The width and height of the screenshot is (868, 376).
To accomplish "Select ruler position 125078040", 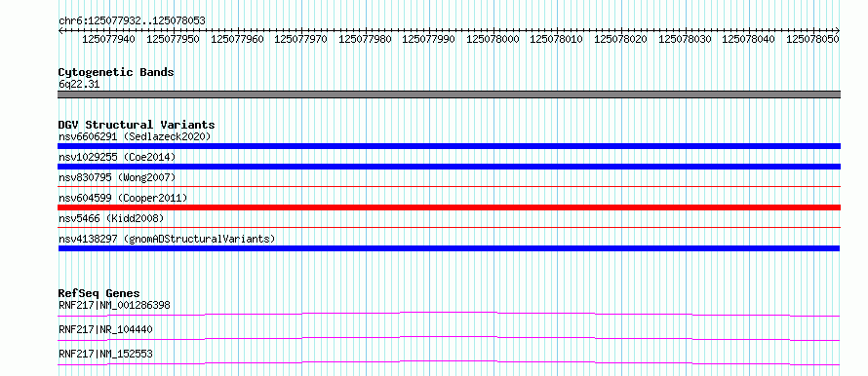I will (x=748, y=39).
